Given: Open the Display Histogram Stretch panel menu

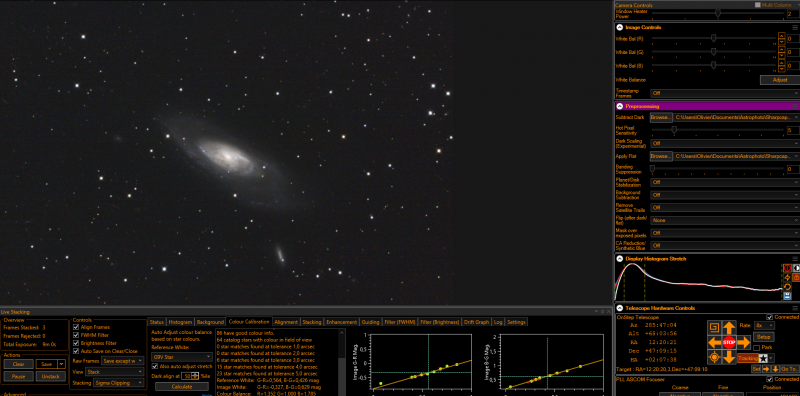Looking at the screenshot, I should click(795, 259).
